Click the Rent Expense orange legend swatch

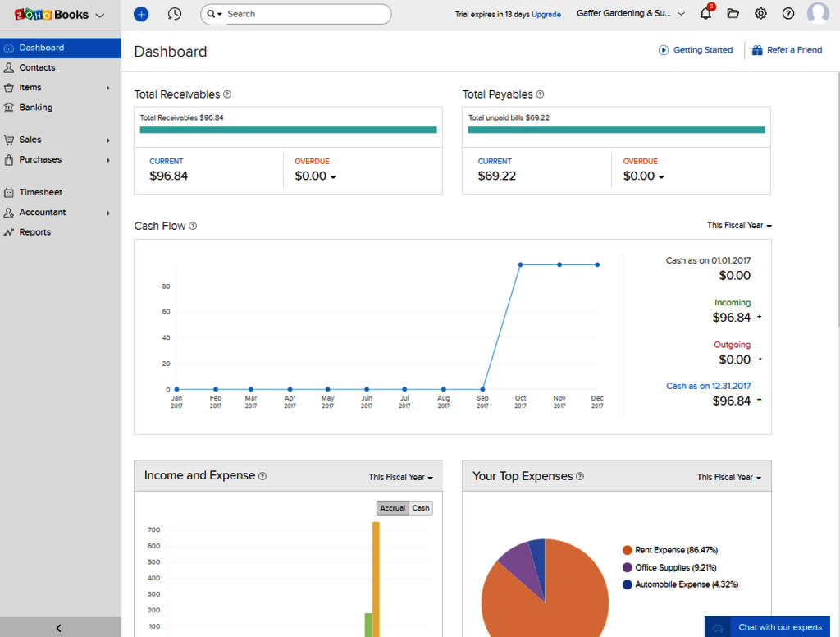[628, 550]
